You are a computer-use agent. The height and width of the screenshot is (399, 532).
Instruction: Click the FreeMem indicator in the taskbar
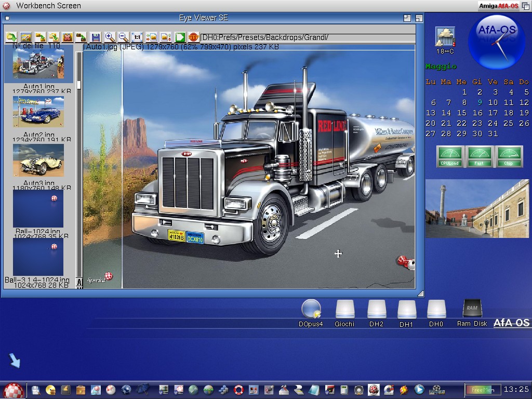[x=482, y=390]
